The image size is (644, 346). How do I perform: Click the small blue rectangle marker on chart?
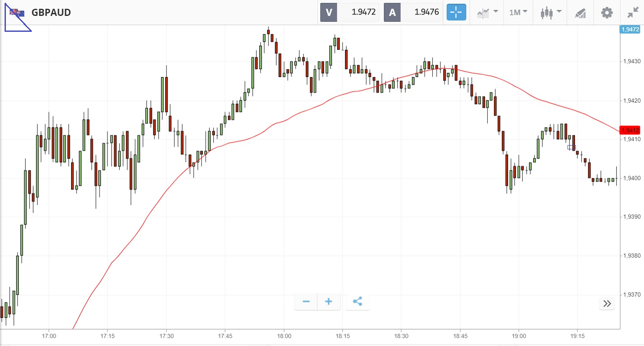coord(571,147)
